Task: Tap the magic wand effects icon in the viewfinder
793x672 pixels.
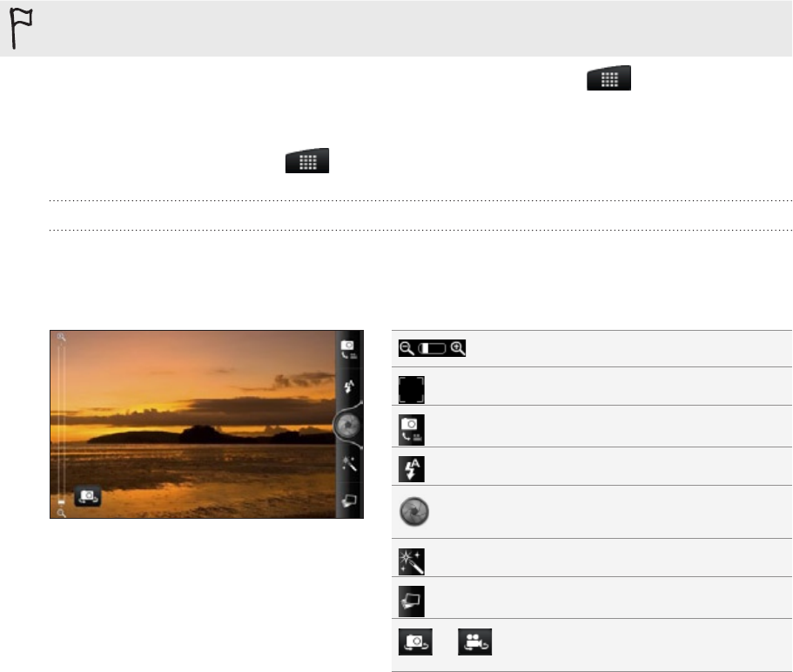Action: click(x=349, y=463)
